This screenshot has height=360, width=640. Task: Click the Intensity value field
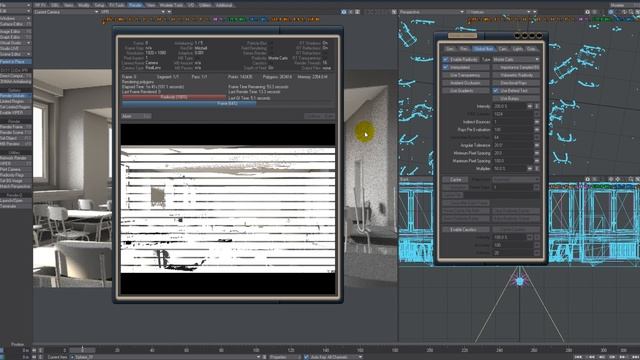point(509,106)
